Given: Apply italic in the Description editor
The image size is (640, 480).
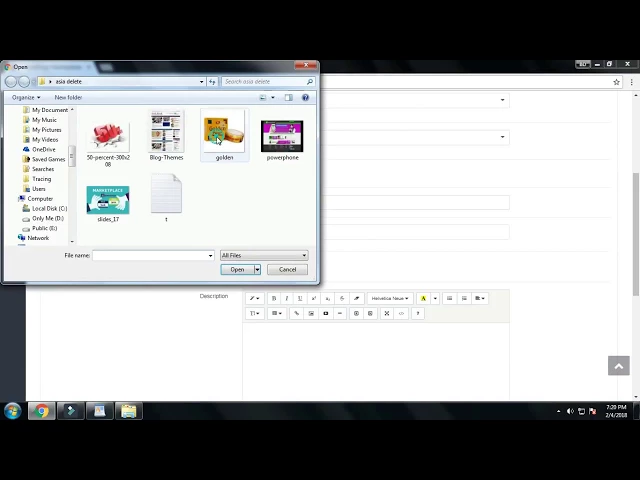Looking at the screenshot, I should (287, 298).
